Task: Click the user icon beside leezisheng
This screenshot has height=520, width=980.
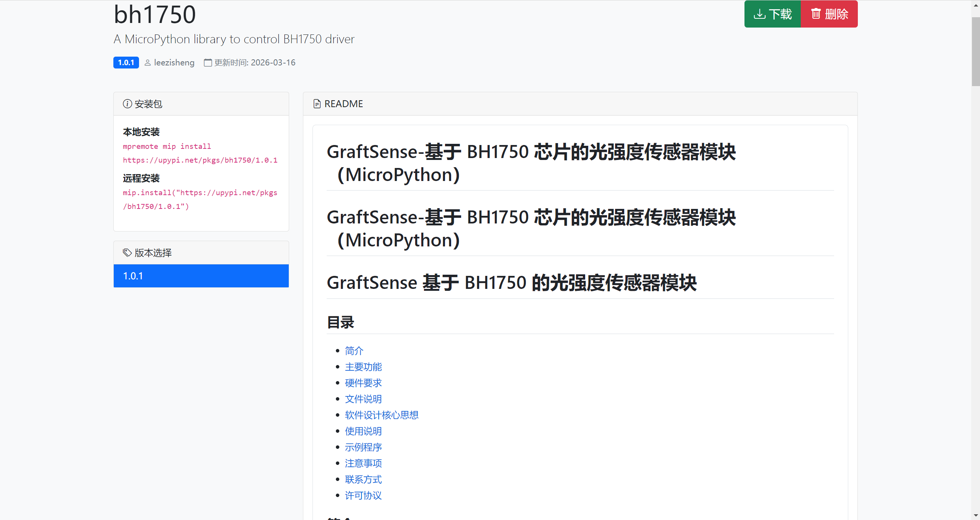Action: [147, 63]
